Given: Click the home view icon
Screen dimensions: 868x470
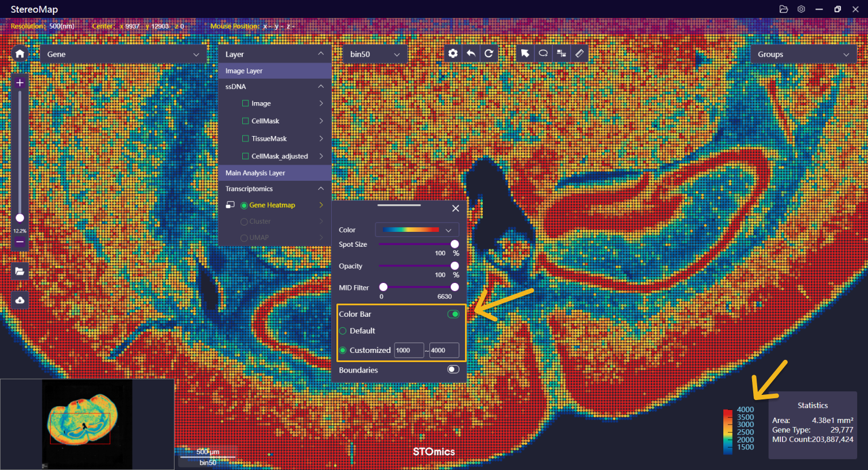Looking at the screenshot, I should pyautogui.click(x=20, y=54).
